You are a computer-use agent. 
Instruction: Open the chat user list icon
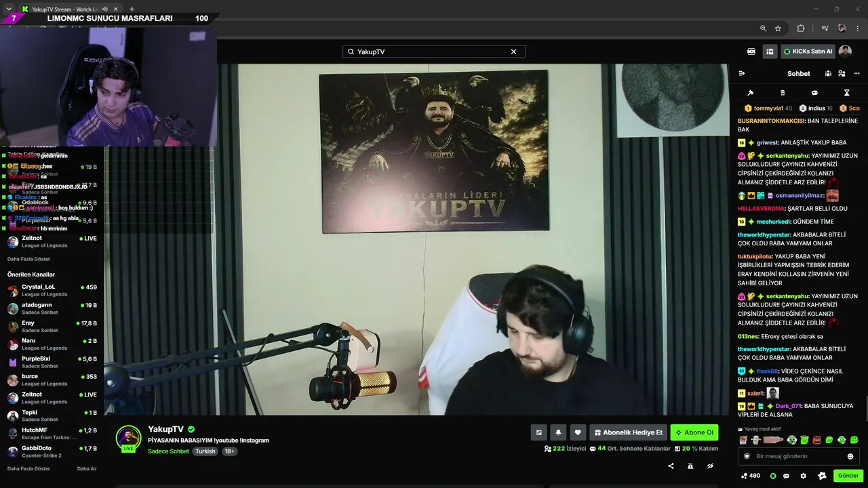(842, 73)
